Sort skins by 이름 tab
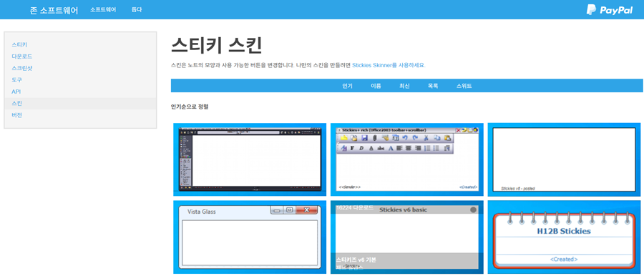644x276 pixels. (x=376, y=86)
